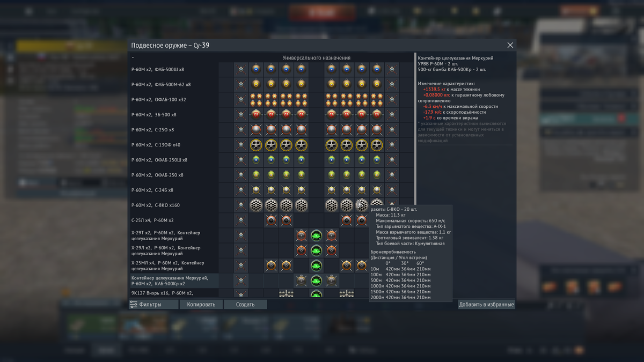Click leftmost Р-60М icon in ЗБ-500 x8 row

tap(241, 114)
